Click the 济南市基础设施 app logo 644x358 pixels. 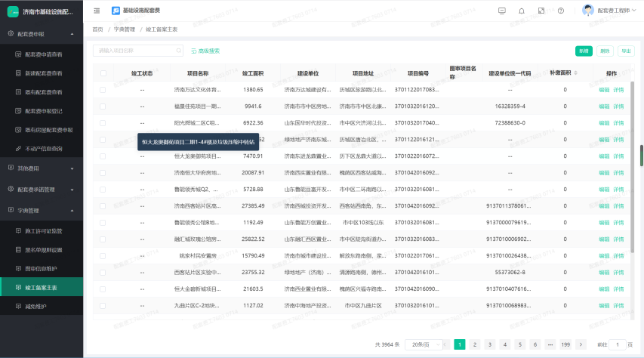(x=13, y=12)
